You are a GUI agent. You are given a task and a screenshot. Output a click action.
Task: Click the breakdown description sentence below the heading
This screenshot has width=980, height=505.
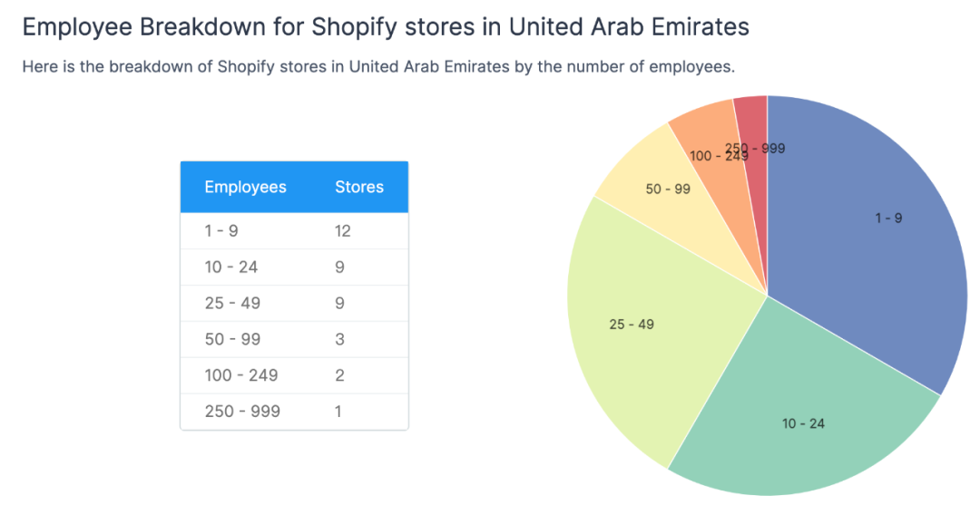377,68
